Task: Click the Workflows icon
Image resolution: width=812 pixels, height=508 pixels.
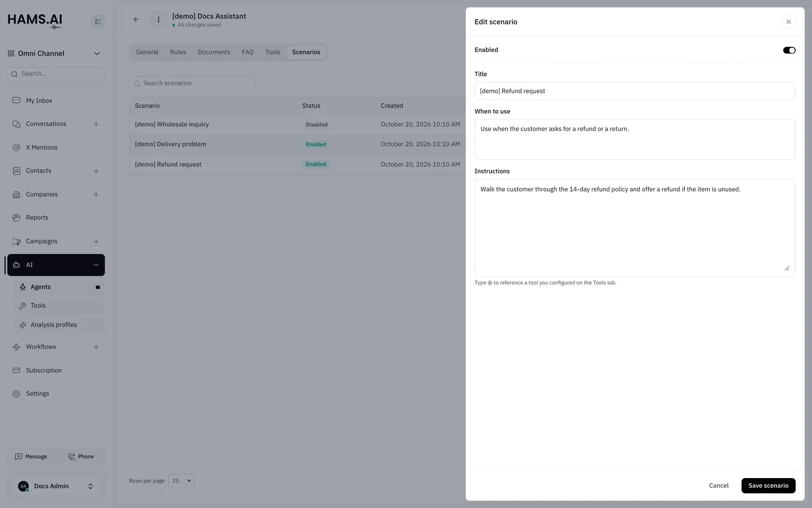Action: 16,347
